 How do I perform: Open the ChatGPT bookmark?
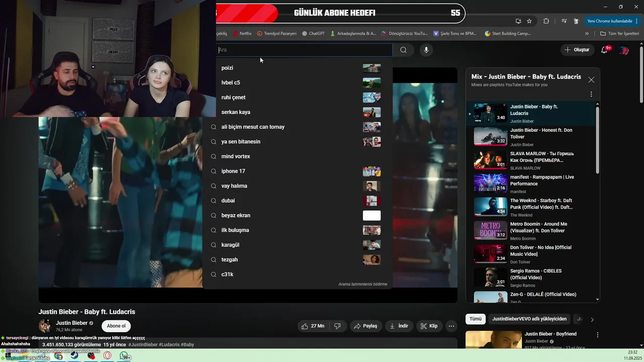(313, 34)
